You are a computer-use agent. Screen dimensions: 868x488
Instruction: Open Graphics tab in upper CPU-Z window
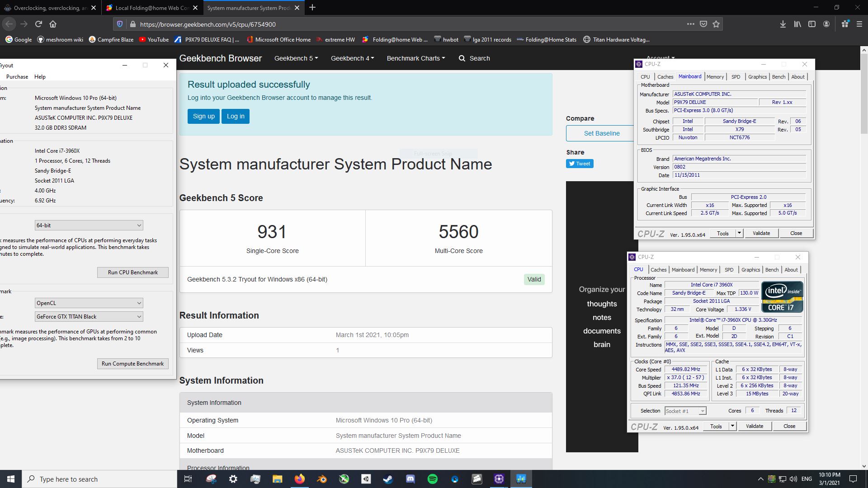757,77
